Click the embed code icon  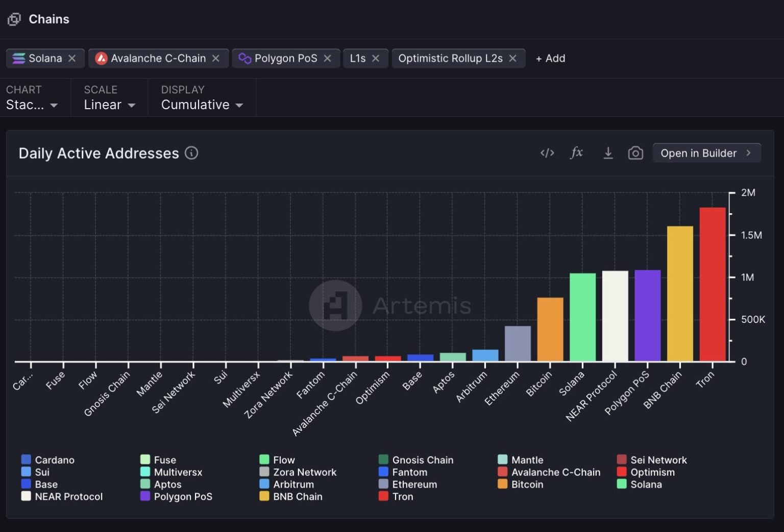(547, 153)
